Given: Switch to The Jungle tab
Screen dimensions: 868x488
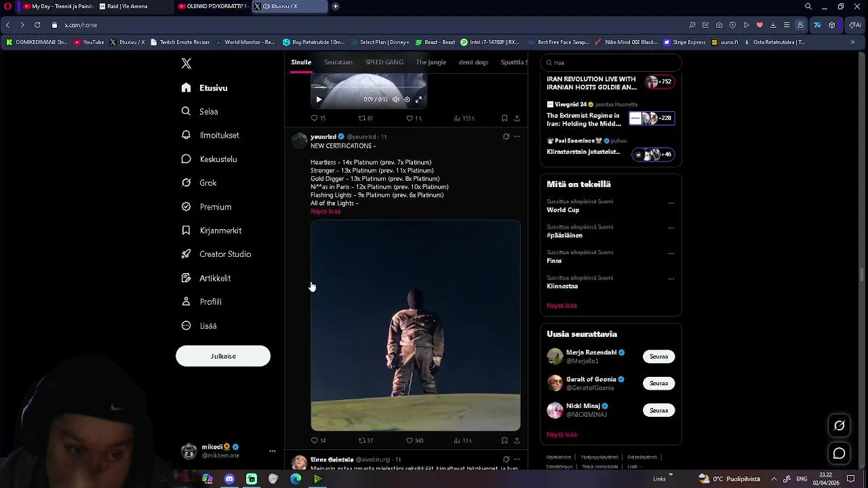Looking at the screenshot, I should (431, 62).
